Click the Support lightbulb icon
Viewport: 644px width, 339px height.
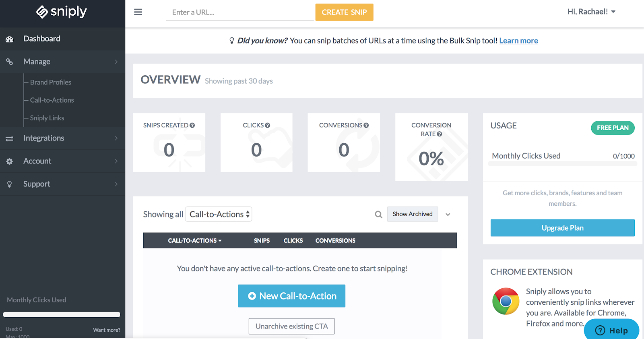(10, 184)
